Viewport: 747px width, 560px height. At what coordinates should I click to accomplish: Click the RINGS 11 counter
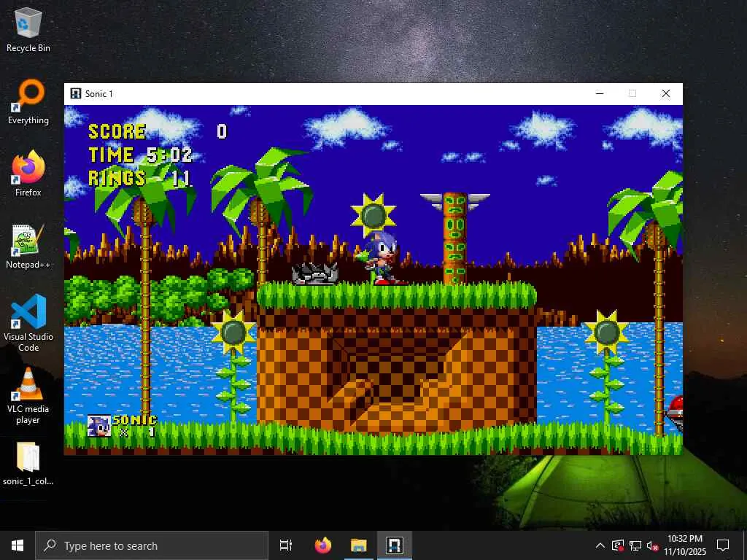pos(139,178)
